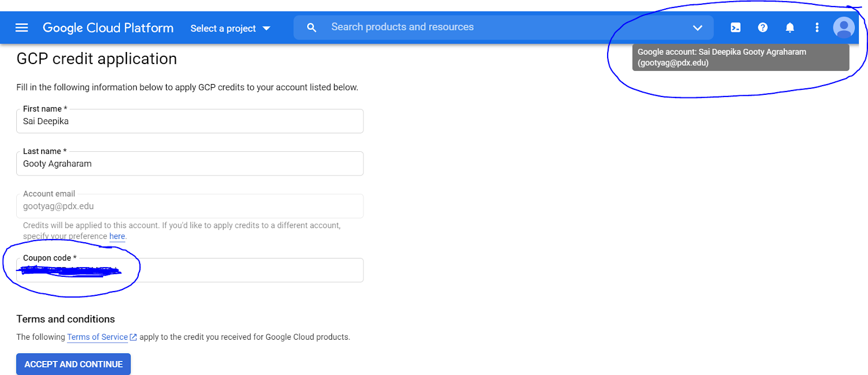Open the Terms of Service link
Image resolution: width=868 pixels, height=375 pixels.
pos(98,337)
